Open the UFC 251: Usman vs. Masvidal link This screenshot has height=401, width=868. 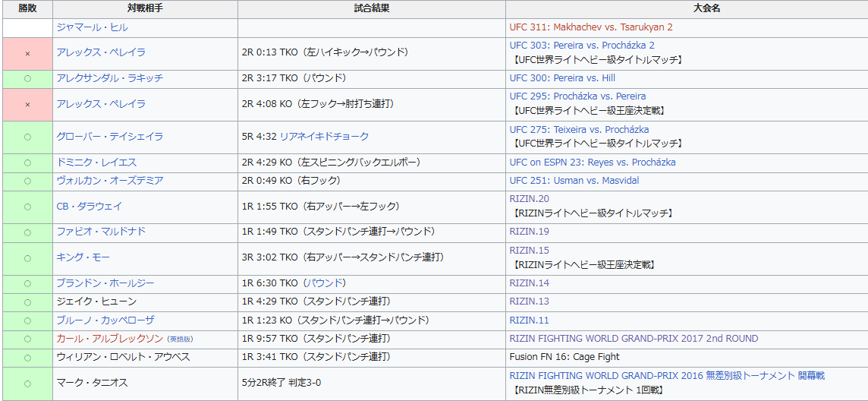point(574,181)
